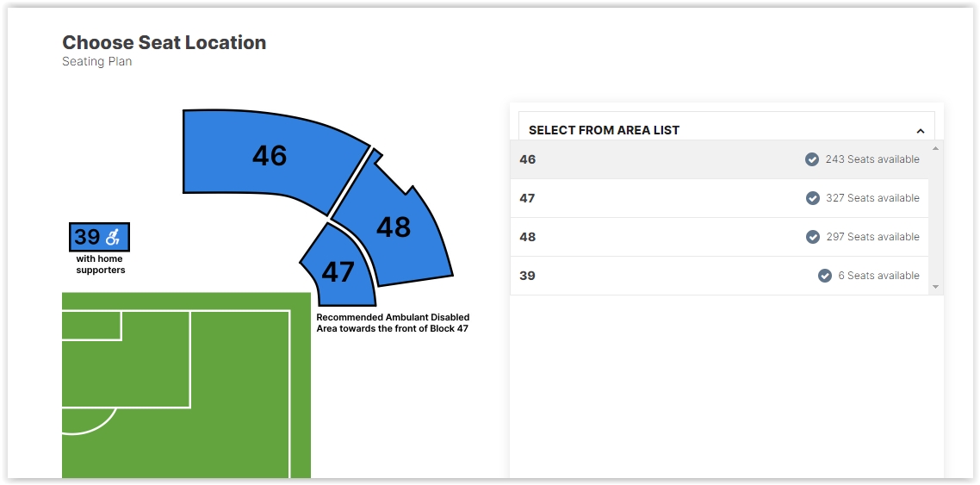The width and height of the screenshot is (980, 485).
Task: Select block 48 on the seating map
Action: pyautogui.click(x=394, y=227)
